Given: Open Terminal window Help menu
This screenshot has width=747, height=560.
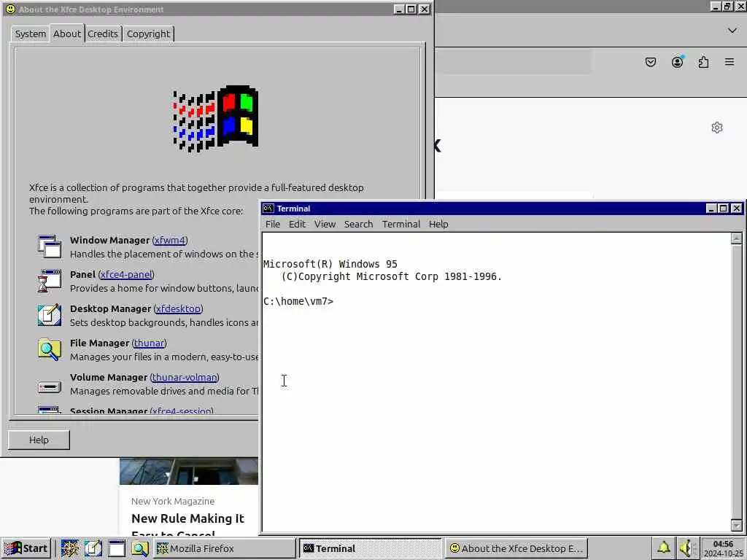Looking at the screenshot, I should pyautogui.click(x=438, y=225).
